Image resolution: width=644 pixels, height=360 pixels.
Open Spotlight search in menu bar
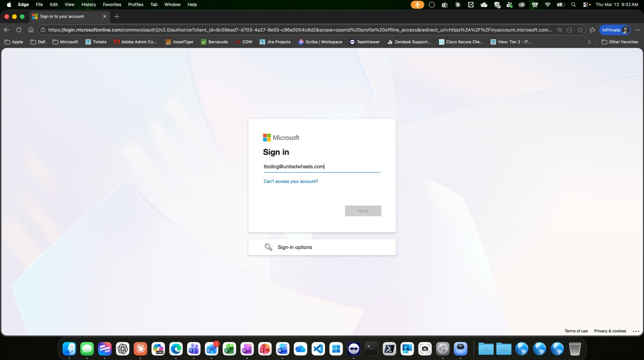click(574, 5)
